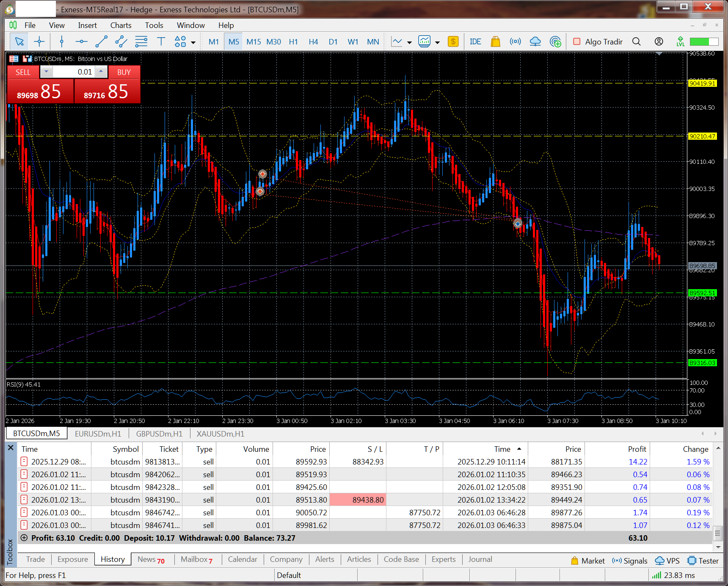
Task: Switch to the EURUSDm,H1 chart tab
Action: (x=98, y=434)
